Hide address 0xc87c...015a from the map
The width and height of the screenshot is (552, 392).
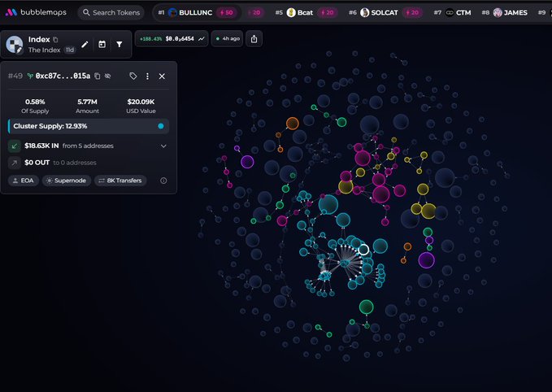coord(108,76)
